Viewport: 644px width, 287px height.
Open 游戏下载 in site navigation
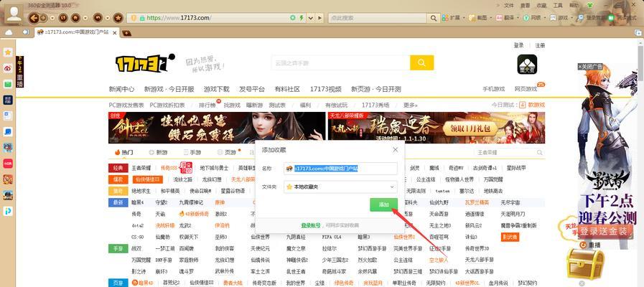tap(217, 89)
